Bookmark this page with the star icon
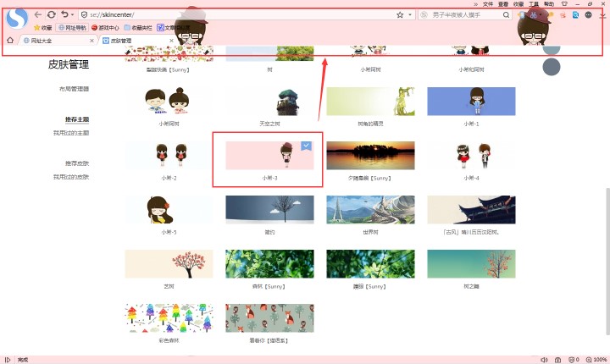 point(400,14)
